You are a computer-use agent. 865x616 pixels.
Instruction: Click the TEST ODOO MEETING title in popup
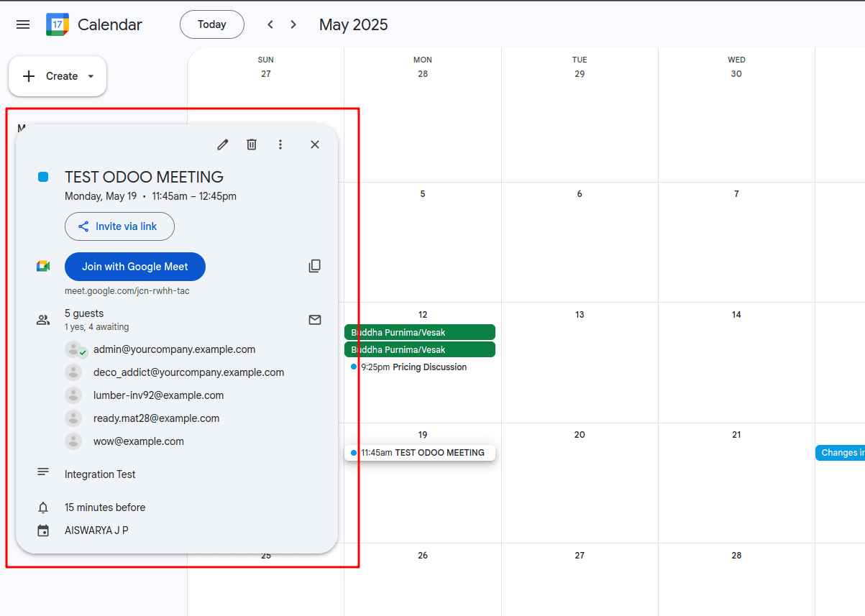point(144,177)
